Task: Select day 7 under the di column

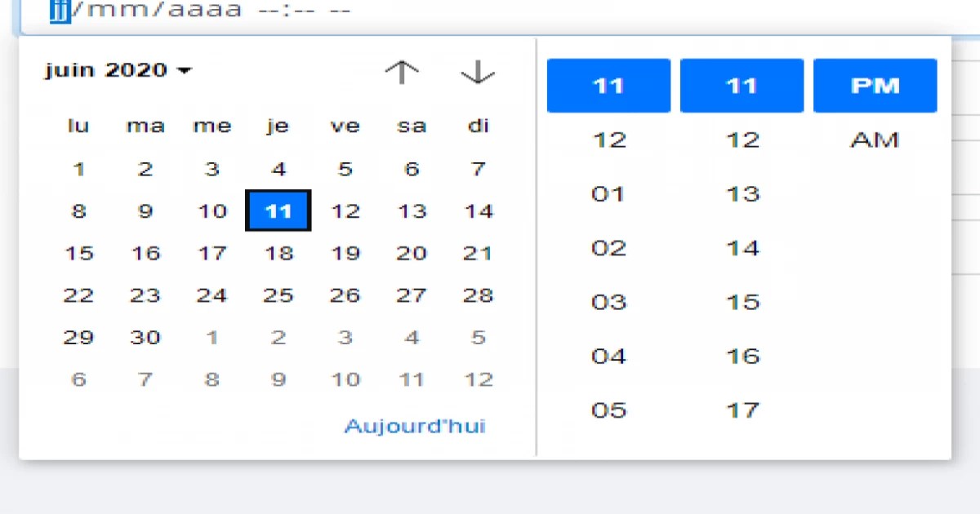Action: point(478,169)
